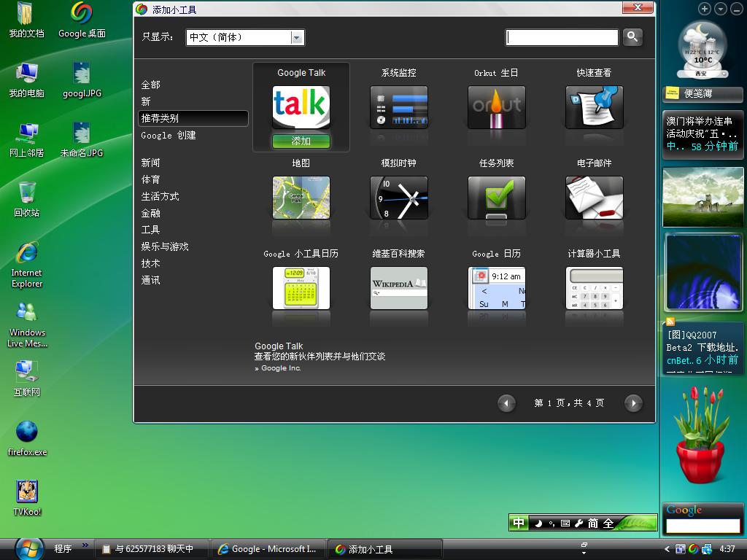This screenshot has height=560, width=747.
Task: Pick the 任务列表 task list gadget
Action: point(496,198)
